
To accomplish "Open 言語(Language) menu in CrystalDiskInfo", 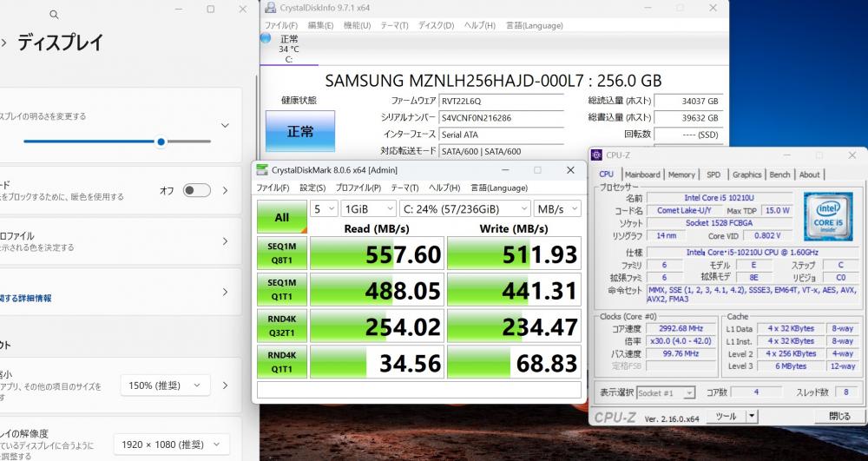I will (x=534, y=25).
